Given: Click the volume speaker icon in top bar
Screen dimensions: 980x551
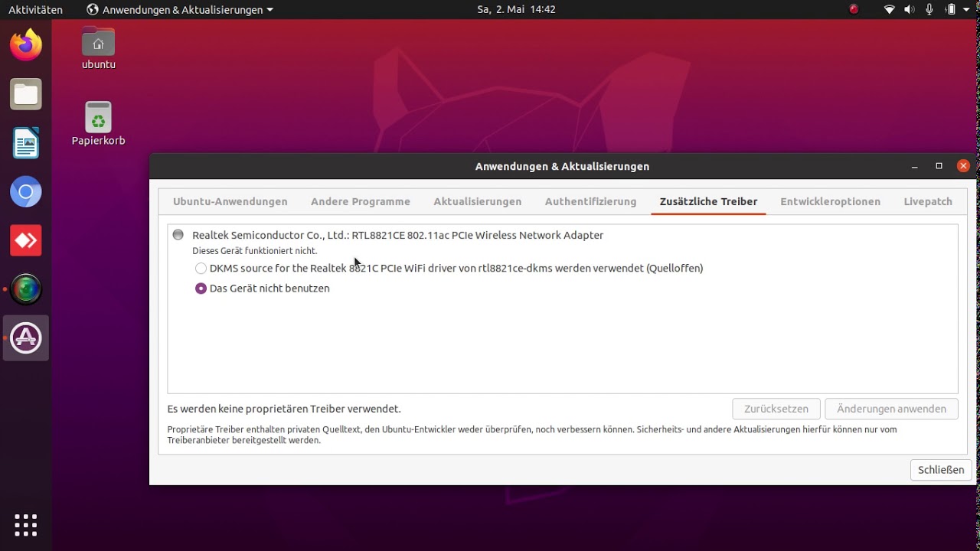Looking at the screenshot, I should tap(910, 10).
